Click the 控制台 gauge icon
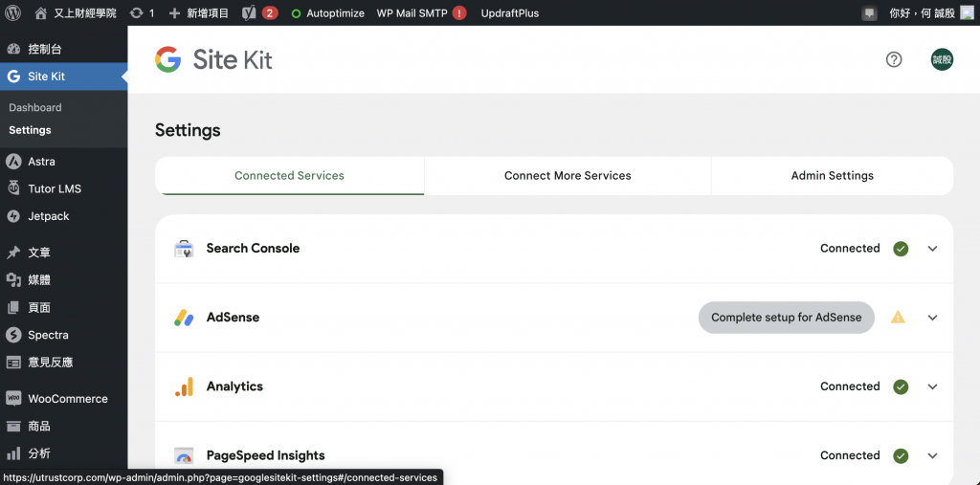 coord(13,49)
